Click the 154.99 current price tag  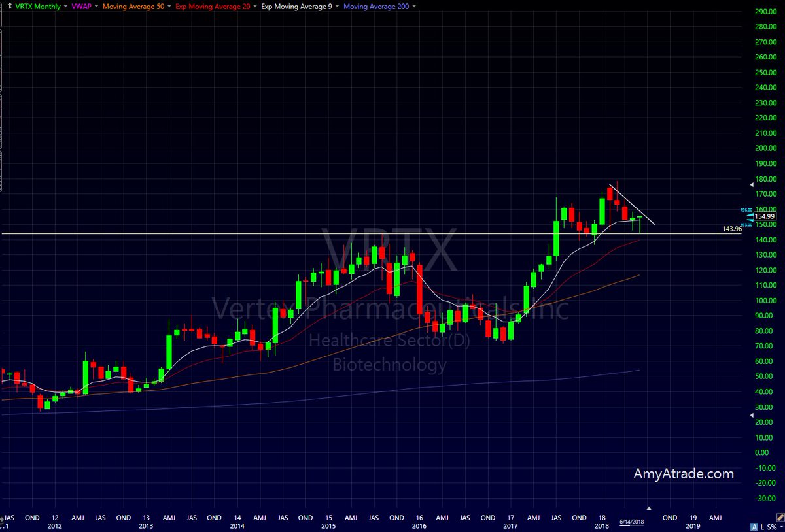pos(764,216)
